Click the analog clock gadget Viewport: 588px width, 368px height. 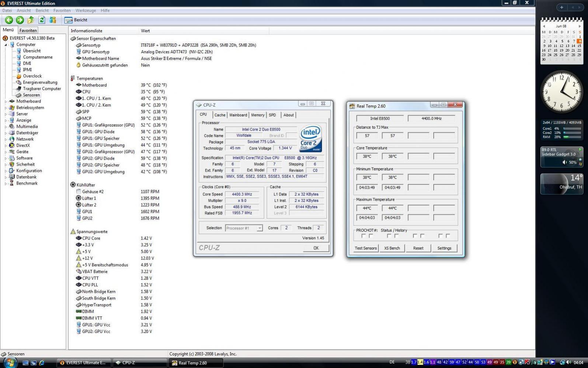point(561,92)
